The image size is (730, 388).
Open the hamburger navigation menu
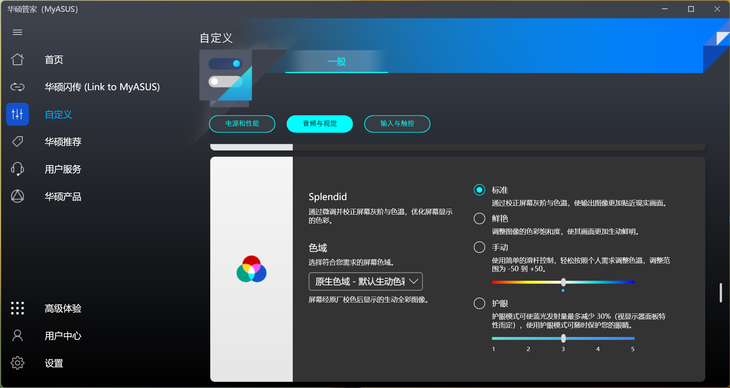coord(17,32)
